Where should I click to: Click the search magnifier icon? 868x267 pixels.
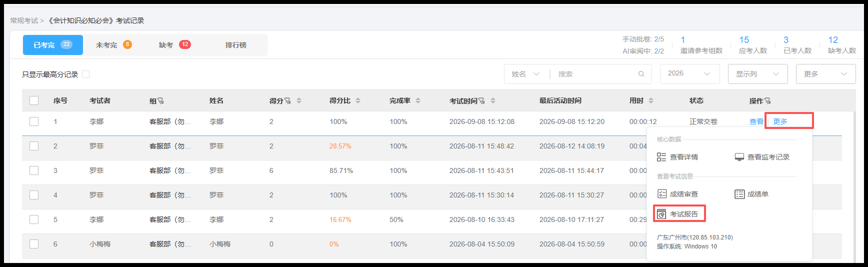click(x=641, y=74)
